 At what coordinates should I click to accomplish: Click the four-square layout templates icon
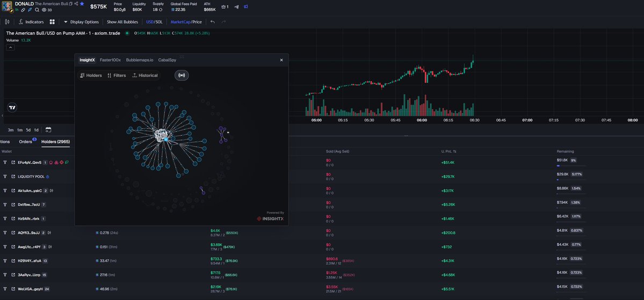click(x=52, y=22)
